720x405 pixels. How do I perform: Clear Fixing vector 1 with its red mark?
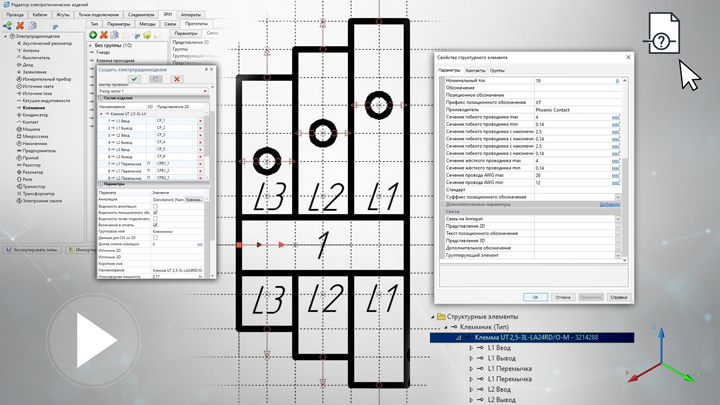click(x=205, y=91)
